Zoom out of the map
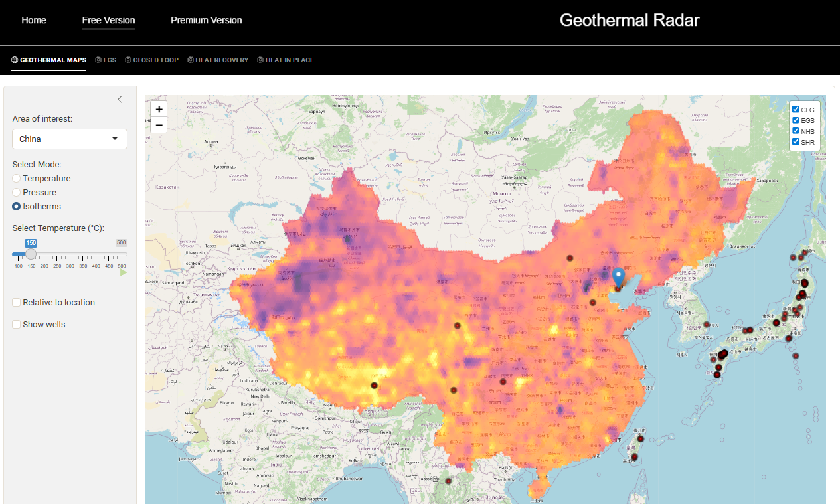The image size is (840, 504). click(x=159, y=125)
